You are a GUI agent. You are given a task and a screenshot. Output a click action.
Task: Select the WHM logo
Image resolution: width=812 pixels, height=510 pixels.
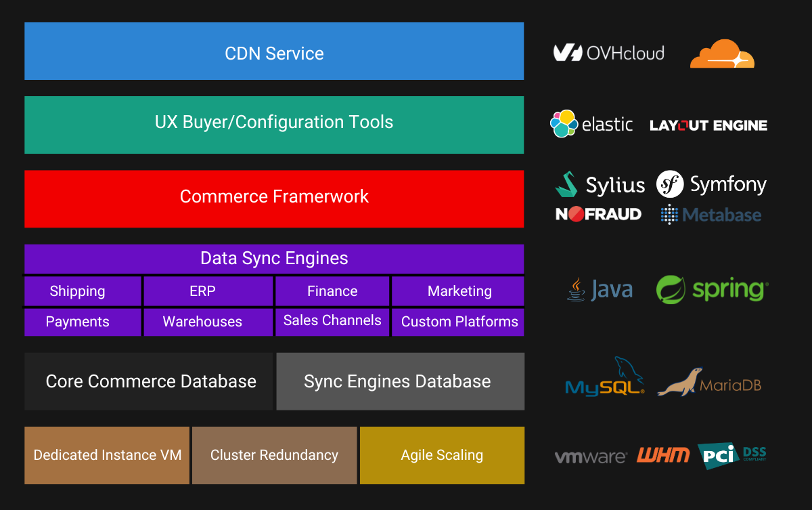coord(664,455)
